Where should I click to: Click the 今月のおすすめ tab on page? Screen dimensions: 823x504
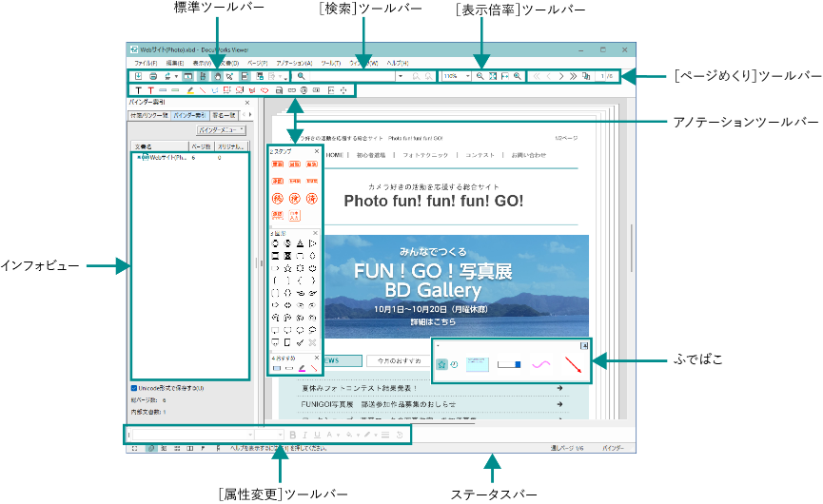pos(399,360)
